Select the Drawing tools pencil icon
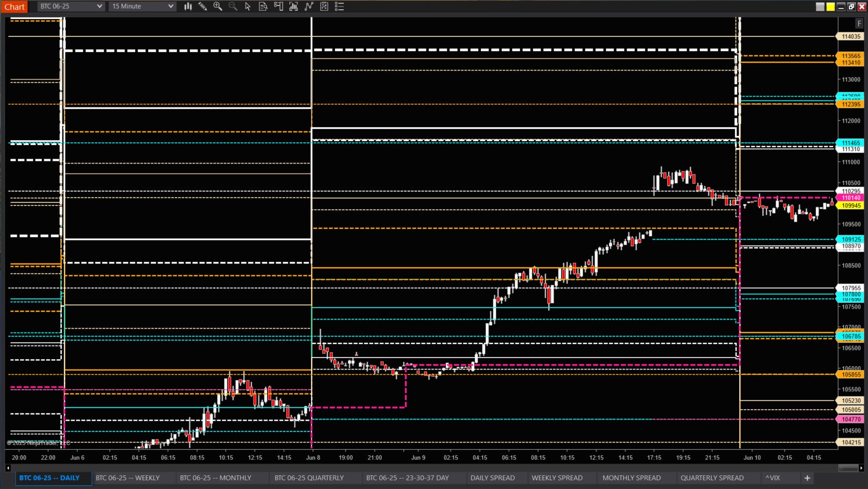868x489 pixels. click(202, 7)
